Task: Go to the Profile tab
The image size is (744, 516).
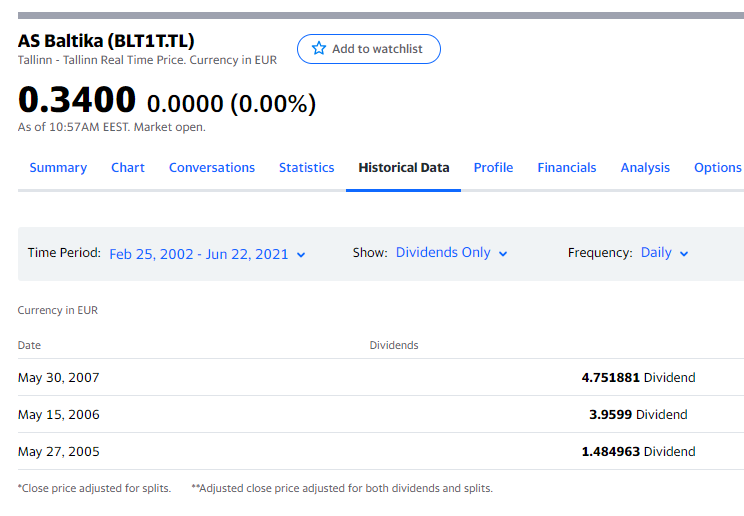Action: point(493,168)
